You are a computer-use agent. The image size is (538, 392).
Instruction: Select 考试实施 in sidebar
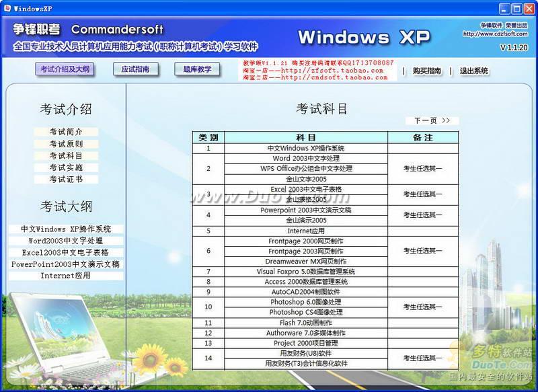66,167
